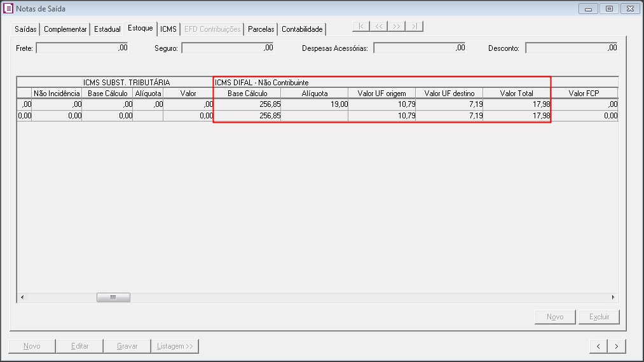Click the Notas de Saída window icon

tap(9, 9)
